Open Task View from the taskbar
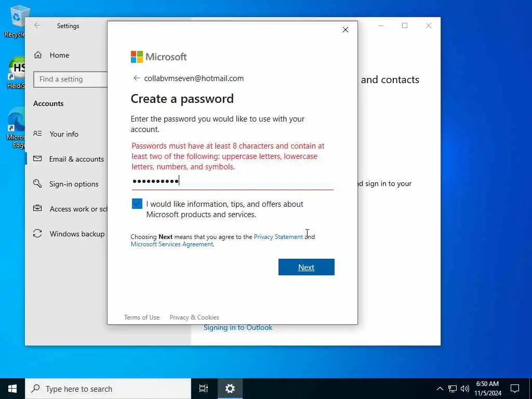The height and width of the screenshot is (399, 532). point(204,389)
